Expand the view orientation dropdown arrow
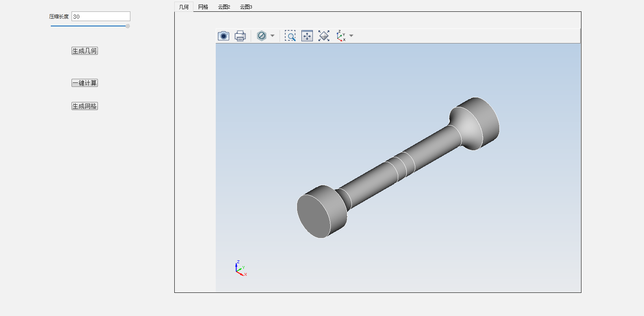Screen dimensions: 644x316 [351, 36]
